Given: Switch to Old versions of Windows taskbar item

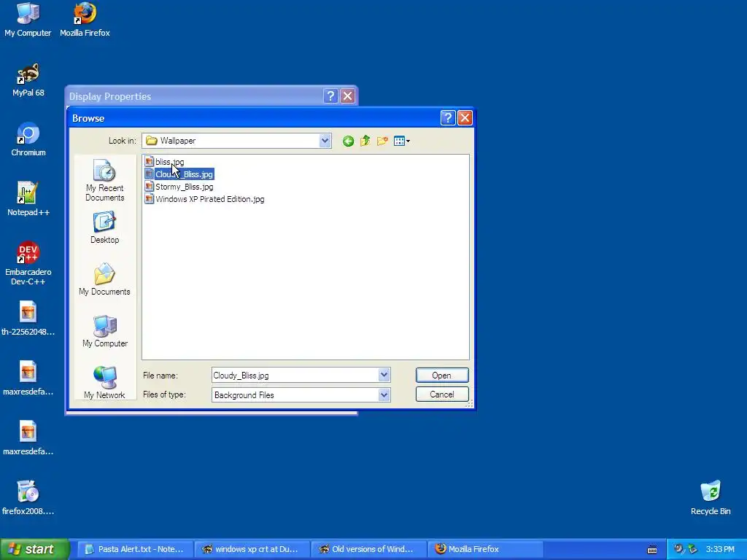Looking at the screenshot, I should pyautogui.click(x=368, y=549).
